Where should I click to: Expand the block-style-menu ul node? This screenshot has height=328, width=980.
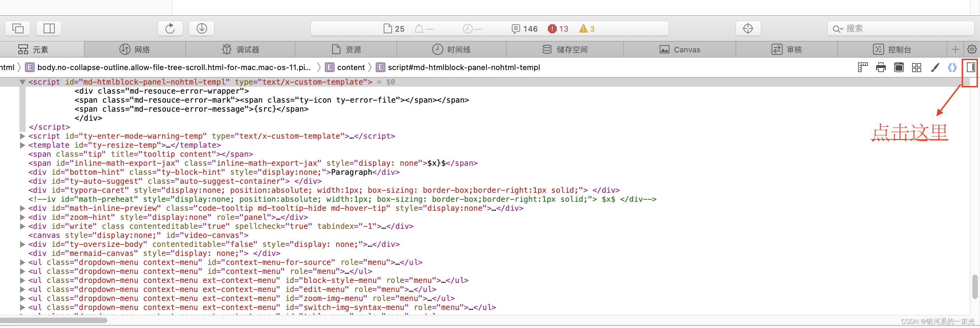coord(23,280)
